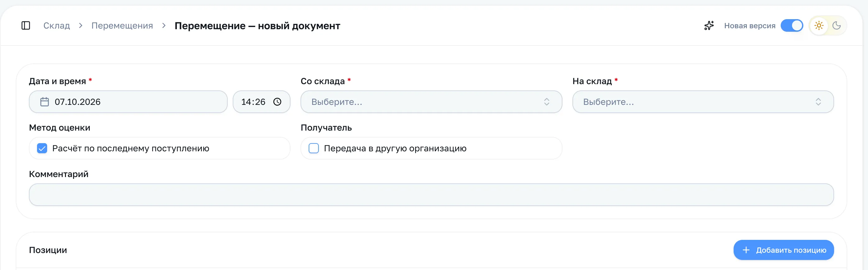Open the На склад dropdown
This screenshot has height=270, width=868.
[703, 102]
